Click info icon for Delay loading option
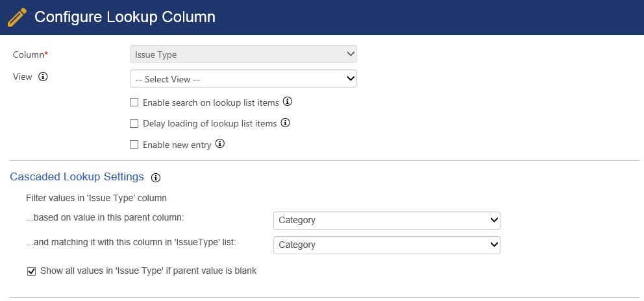 click(286, 123)
